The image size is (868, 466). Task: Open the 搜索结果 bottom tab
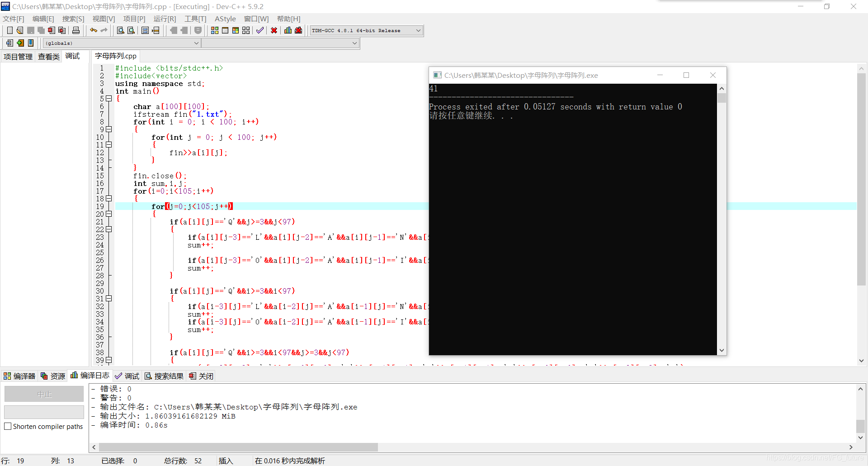[164, 376]
